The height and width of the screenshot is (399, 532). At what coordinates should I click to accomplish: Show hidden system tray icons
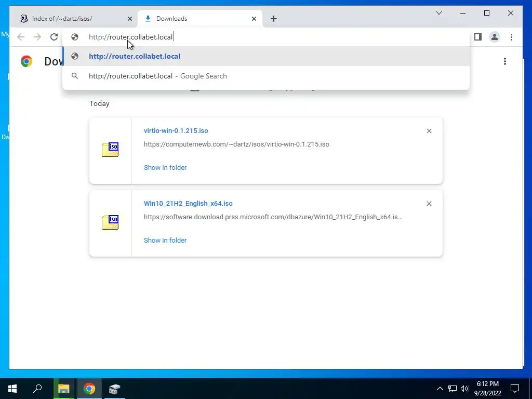[x=440, y=389]
